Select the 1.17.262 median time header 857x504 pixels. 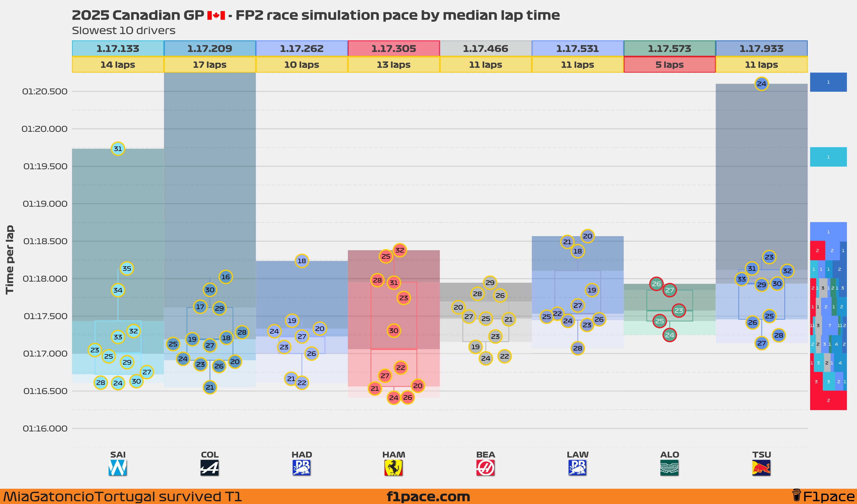(x=302, y=49)
